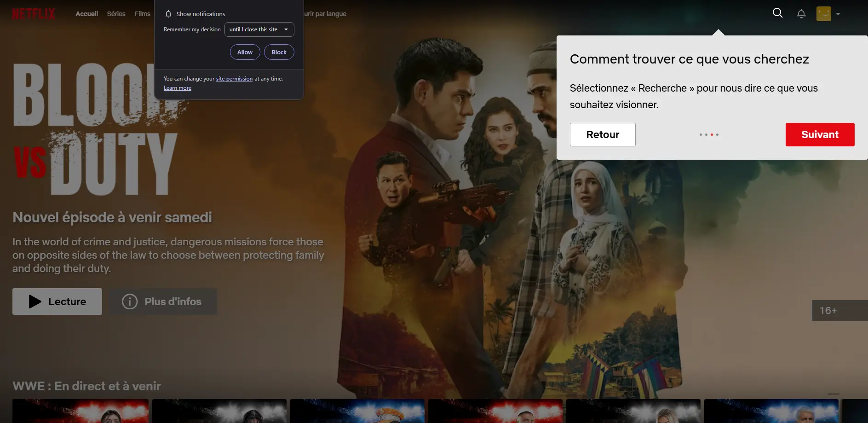The image size is (868, 423).
Task: Open search via the magnifier icon
Action: pyautogui.click(x=777, y=13)
